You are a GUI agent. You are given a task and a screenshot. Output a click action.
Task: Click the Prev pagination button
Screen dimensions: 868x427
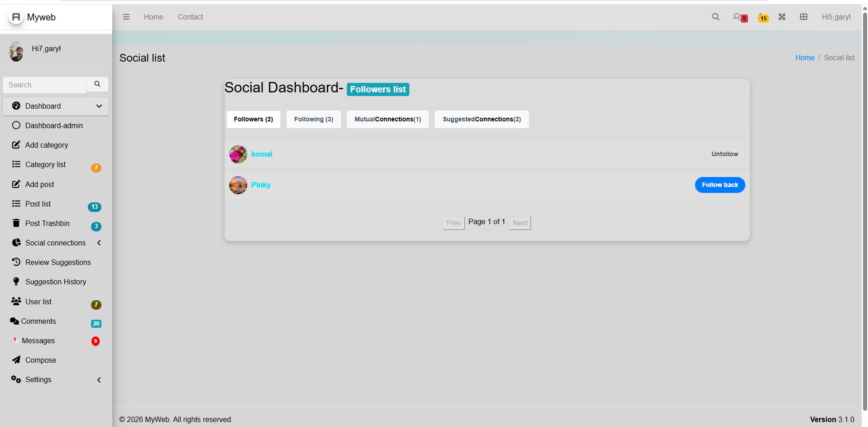454,223
